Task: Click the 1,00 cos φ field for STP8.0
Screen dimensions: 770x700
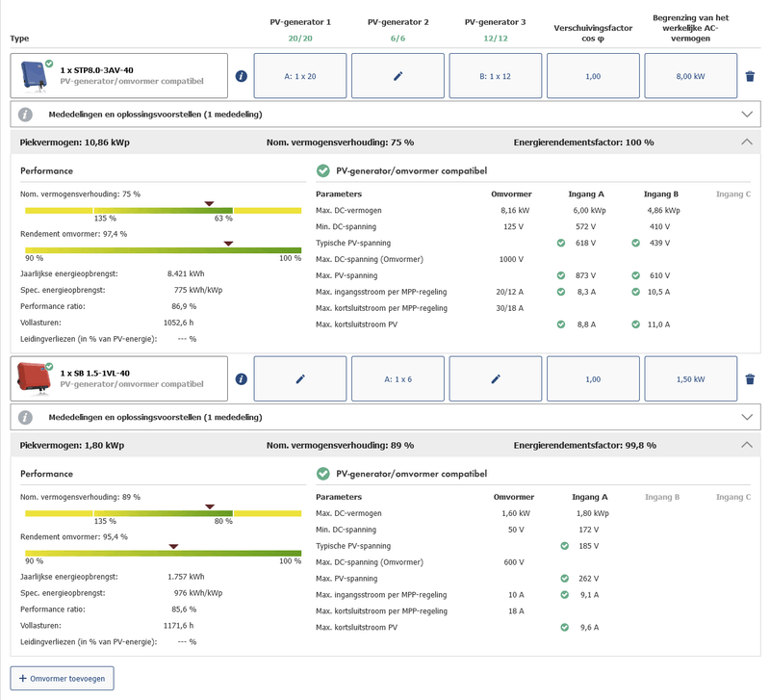Action: pyautogui.click(x=593, y=76)
